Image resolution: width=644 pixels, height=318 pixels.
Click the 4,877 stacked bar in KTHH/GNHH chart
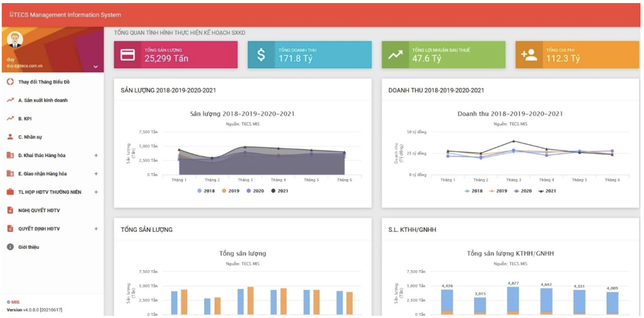pos(513,301)
